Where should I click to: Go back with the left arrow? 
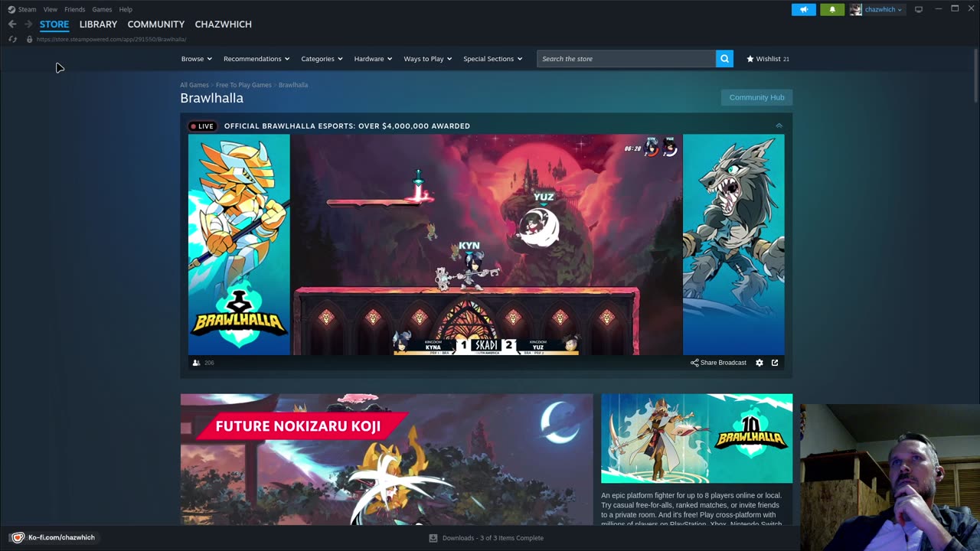pyautogui.click(x=12, y=24)
